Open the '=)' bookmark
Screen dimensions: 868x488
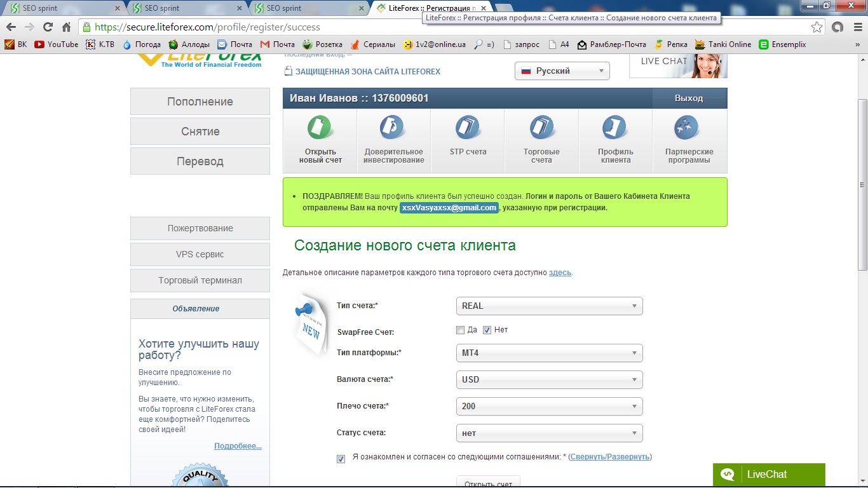coord(484,44)
